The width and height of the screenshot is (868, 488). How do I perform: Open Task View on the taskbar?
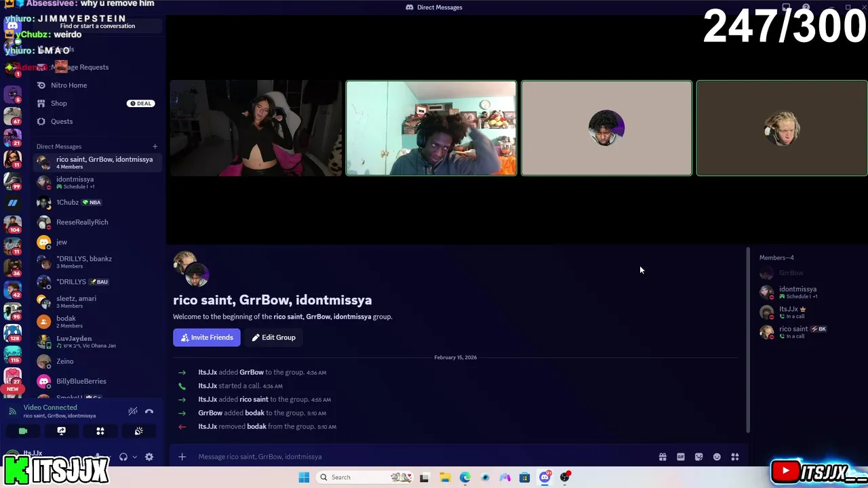point(424,477)
